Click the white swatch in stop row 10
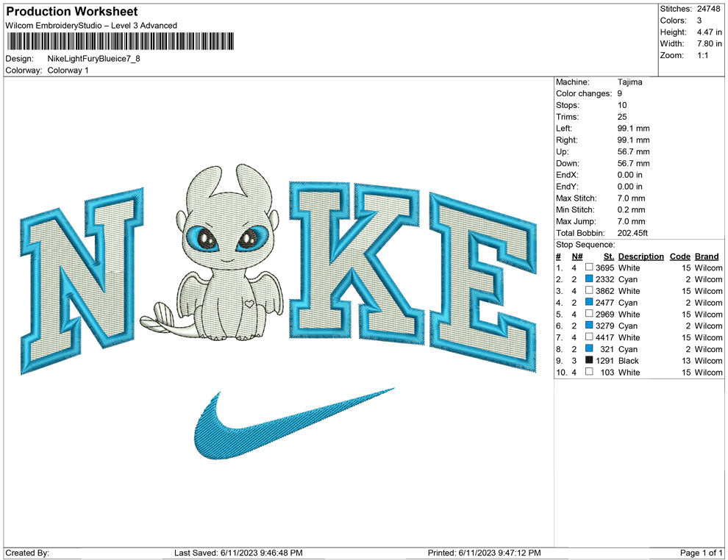Screen dimensions: 728x560 click(x=589, y=372)
